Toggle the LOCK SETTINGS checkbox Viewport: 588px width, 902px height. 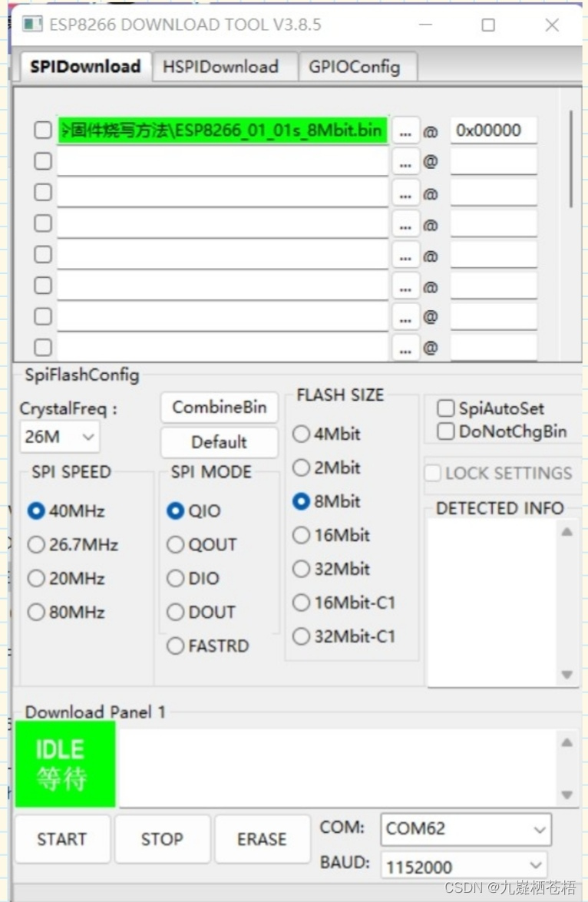tap(433, 473)
